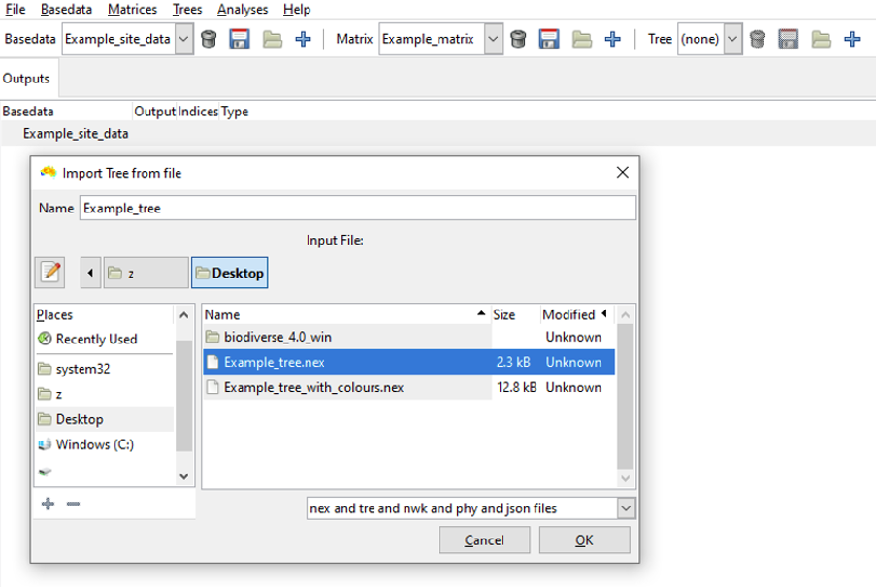This screenshot has width=877, height=588.
Task: Save the basedata with the floppy icon
Action: point(240,39)
